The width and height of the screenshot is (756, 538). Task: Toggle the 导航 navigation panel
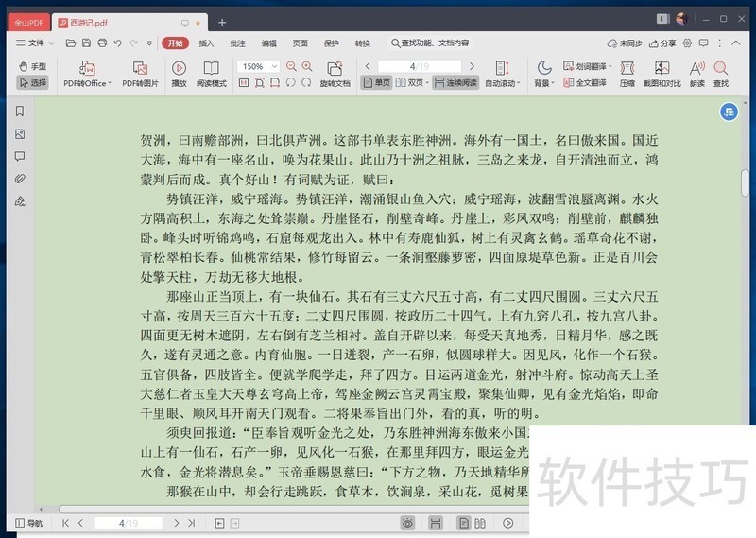pos(28,523)
